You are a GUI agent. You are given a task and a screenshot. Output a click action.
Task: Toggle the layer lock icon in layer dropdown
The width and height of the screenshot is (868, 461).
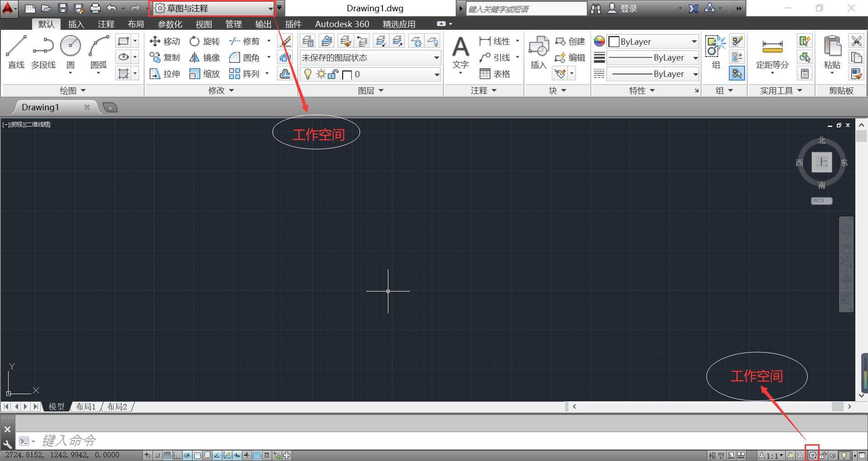coord(333,74)
